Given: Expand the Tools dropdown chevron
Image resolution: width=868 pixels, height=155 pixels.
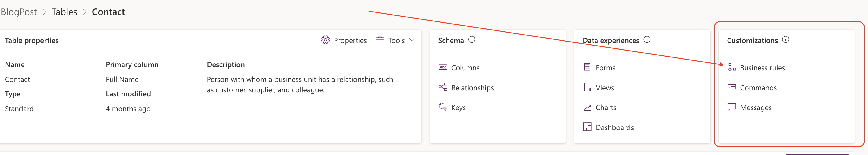Looking at the screenshot, I should point(412,40).
